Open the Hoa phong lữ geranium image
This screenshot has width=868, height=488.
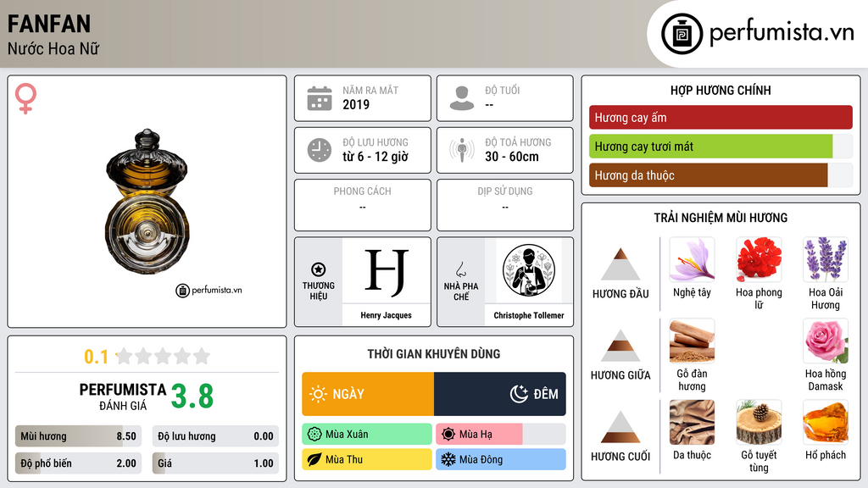[x=759, y=260]
